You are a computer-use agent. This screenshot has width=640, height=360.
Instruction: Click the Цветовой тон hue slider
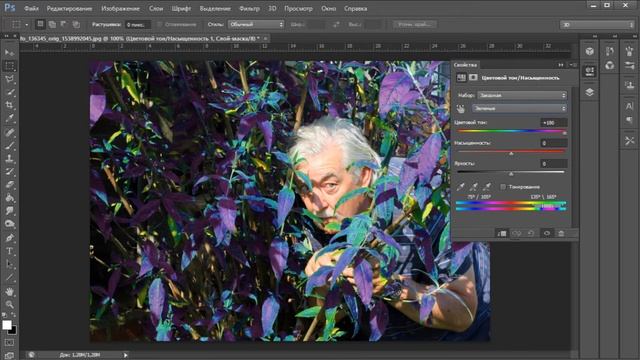[x=511, y=131]
